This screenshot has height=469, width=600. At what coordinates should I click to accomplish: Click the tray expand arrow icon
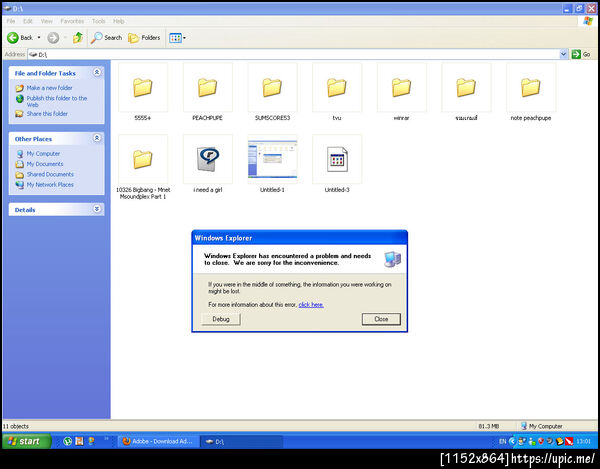[x=512, y=441]
